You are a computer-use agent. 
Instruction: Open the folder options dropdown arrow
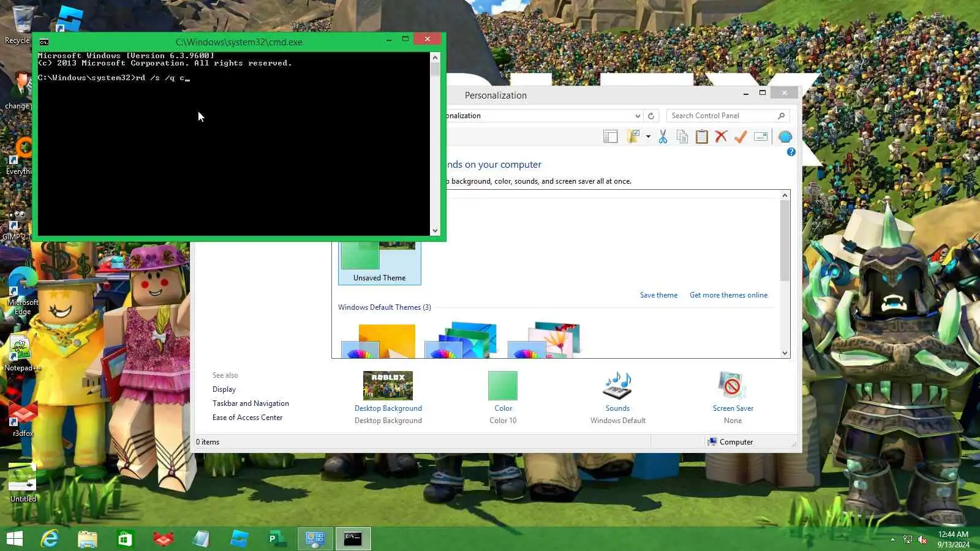(x=648, y=137)
